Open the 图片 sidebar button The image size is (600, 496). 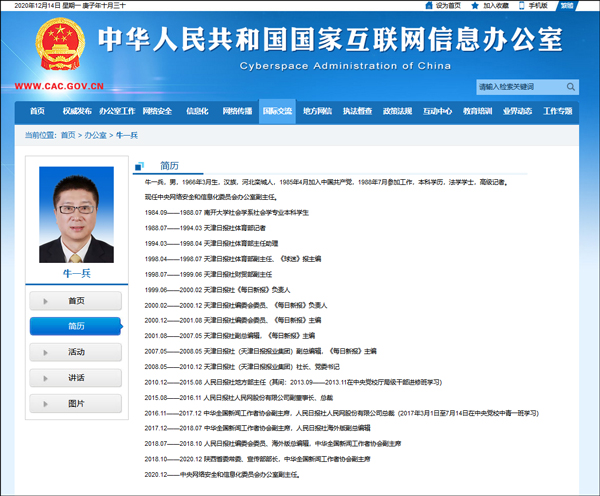point(75,403)
